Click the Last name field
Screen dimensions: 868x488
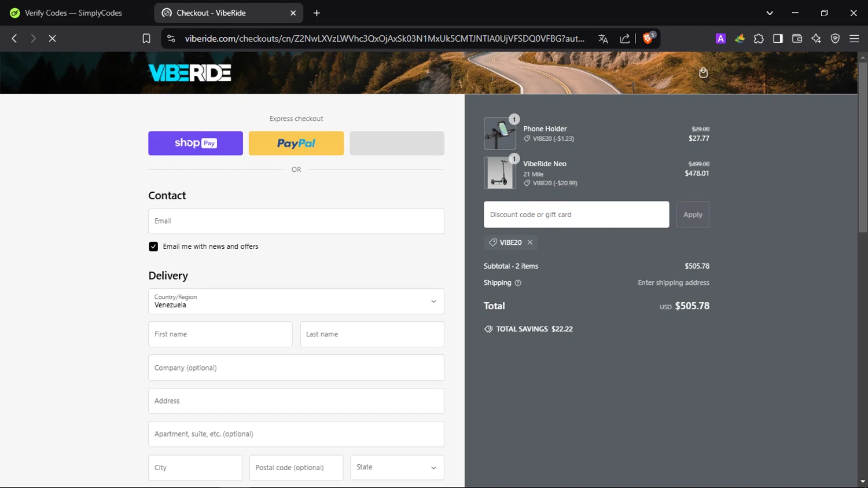(x=372, y=334)
